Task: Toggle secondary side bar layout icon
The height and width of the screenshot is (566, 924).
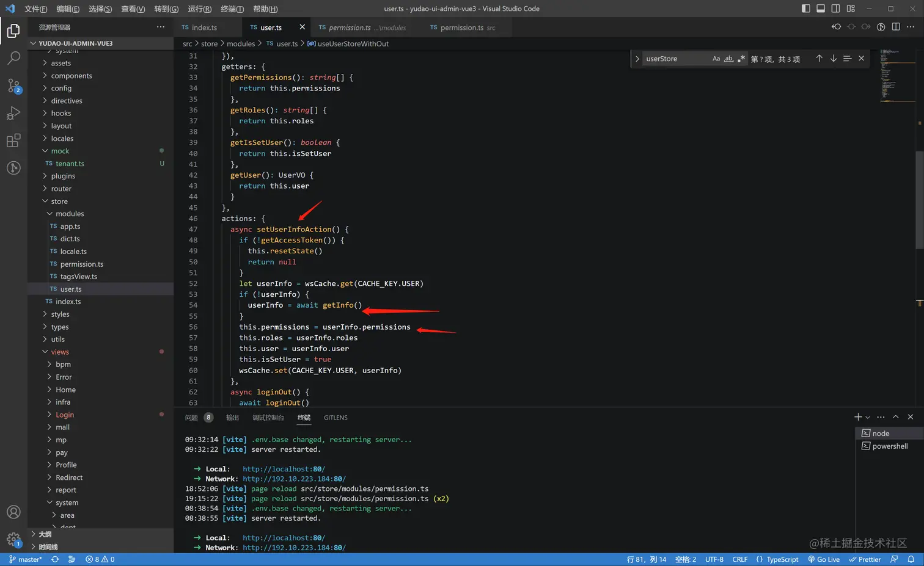Action: click(835, 9)
